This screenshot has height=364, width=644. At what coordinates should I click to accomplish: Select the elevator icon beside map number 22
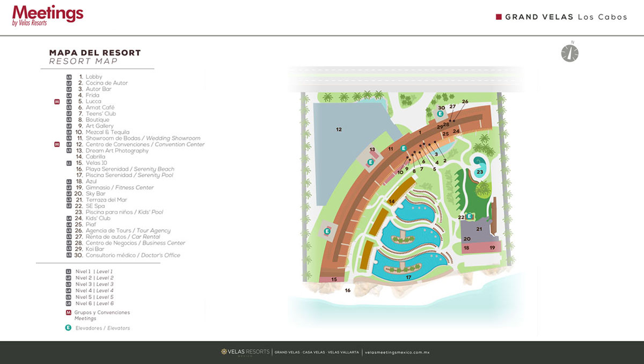[x=470, y=216]
